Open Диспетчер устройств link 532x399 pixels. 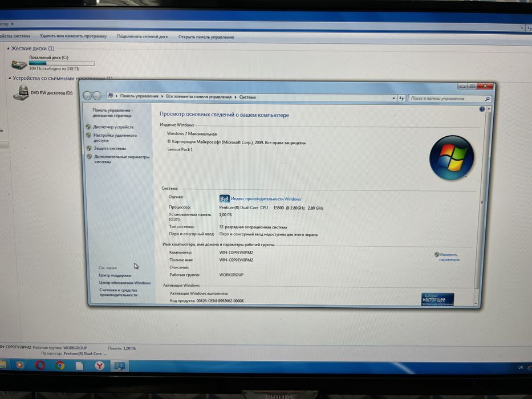(x=113, y=127)
